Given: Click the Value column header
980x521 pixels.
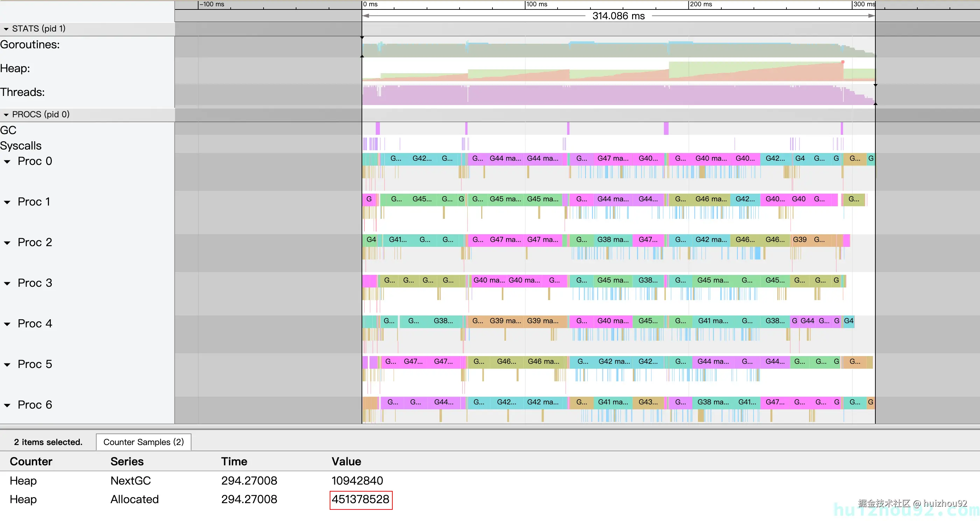Looking at the screenshot, I should coord(346,461).
